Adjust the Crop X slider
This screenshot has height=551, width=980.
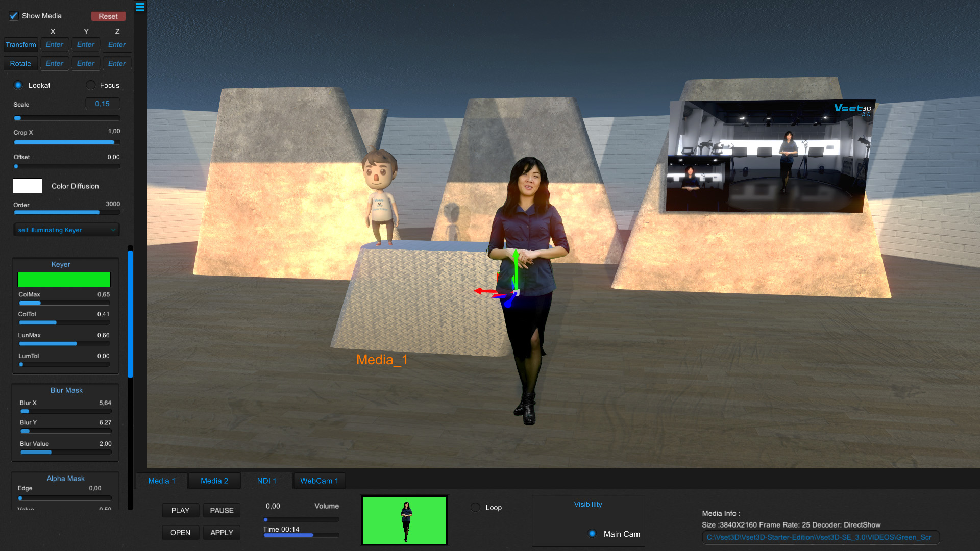click(x=67, y=142)
